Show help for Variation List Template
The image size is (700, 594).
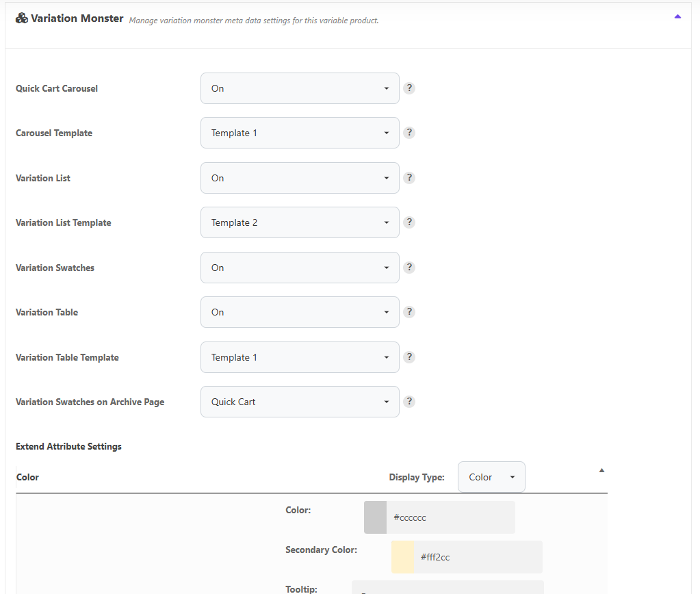coord(409,222)
